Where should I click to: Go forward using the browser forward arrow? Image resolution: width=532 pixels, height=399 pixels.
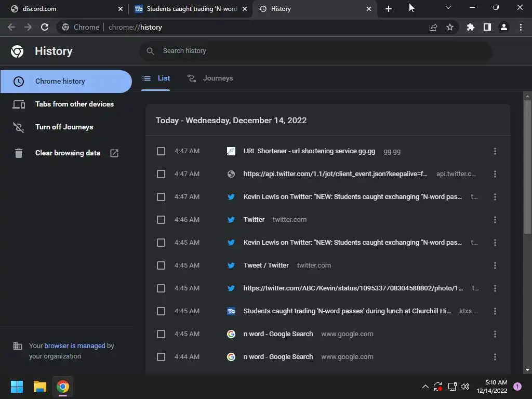28,27
